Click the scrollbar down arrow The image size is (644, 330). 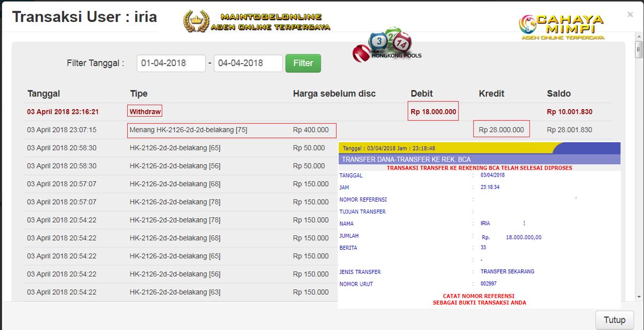(x=638, y=297)
